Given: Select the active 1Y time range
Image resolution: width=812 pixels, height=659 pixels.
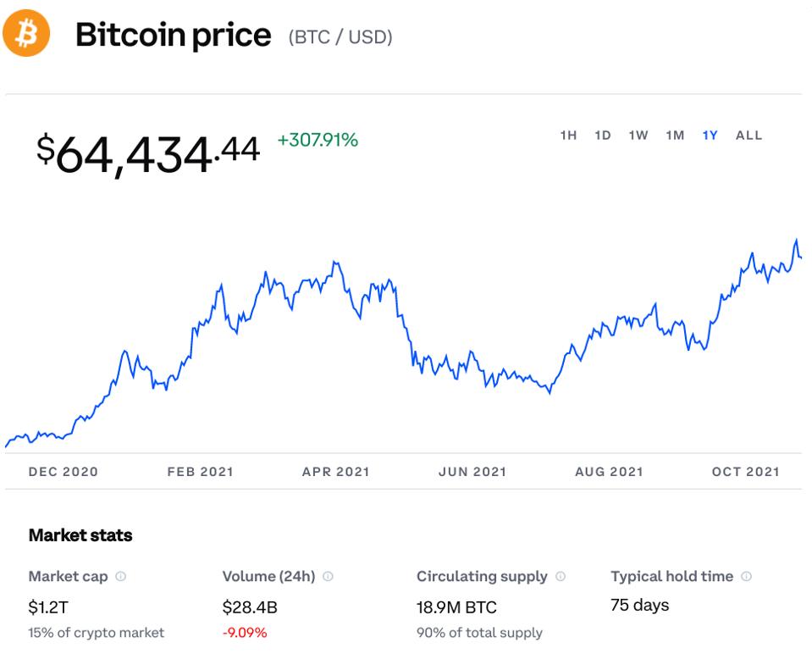Looking at the screenshot, I should (x=710, y=136).
